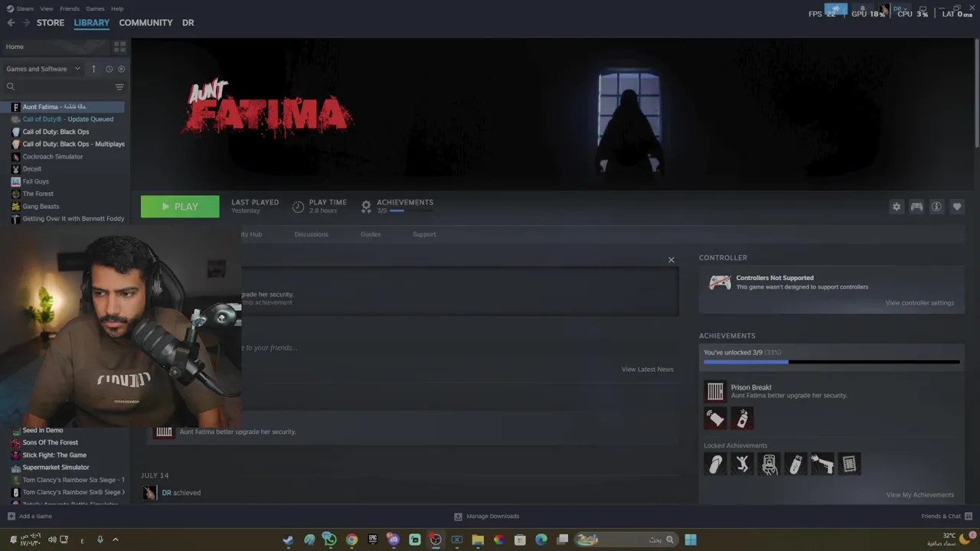Select Gang Beasts in library list
Viewport: 980px width, 551px height.
click(63, 206)
